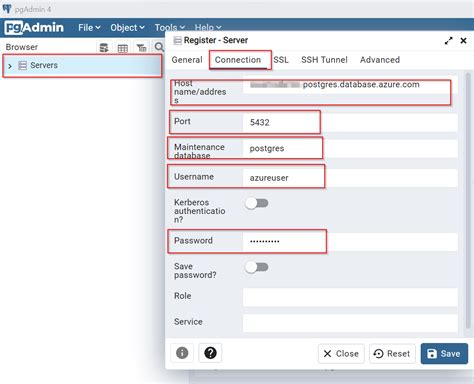Click the dialog's vertical scrollbar
This screenshot has height=384, width=474.
coord(468,200)
